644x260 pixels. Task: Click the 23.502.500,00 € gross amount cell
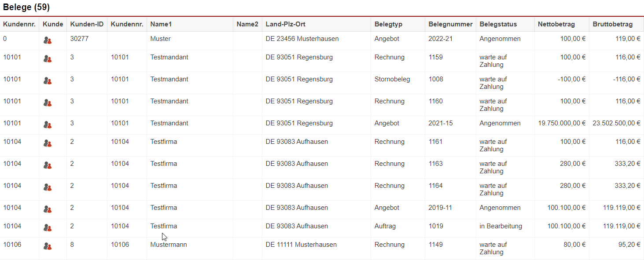pyautogui.click(x=616, y=123)
